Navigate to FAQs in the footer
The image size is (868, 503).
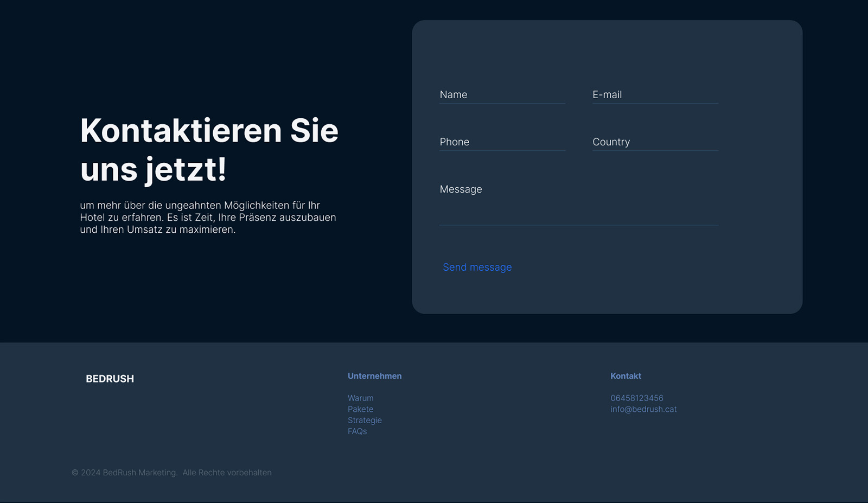pyautogui.click(x=357, y=431)
